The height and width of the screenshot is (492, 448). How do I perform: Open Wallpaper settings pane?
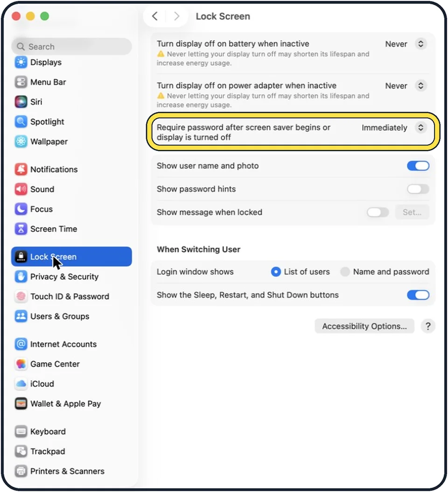[x=72, y=141]
